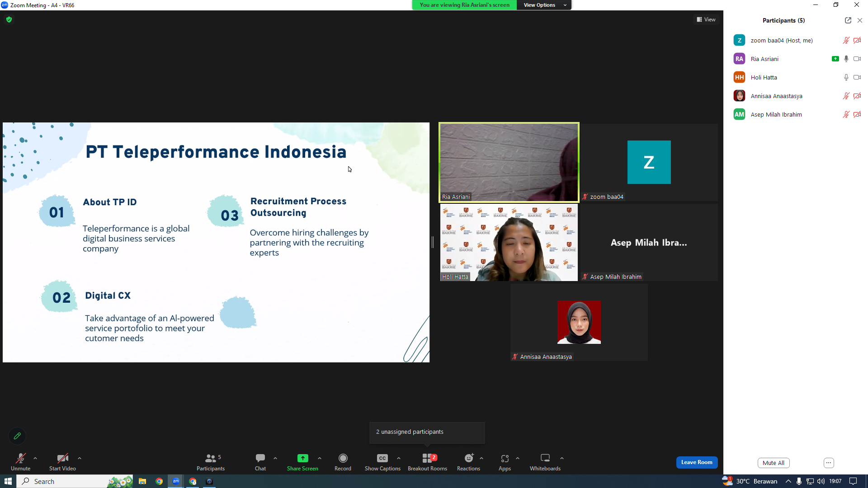Open the Apps panel
Viewport: 868px width, 488px height.
point(505,462)
